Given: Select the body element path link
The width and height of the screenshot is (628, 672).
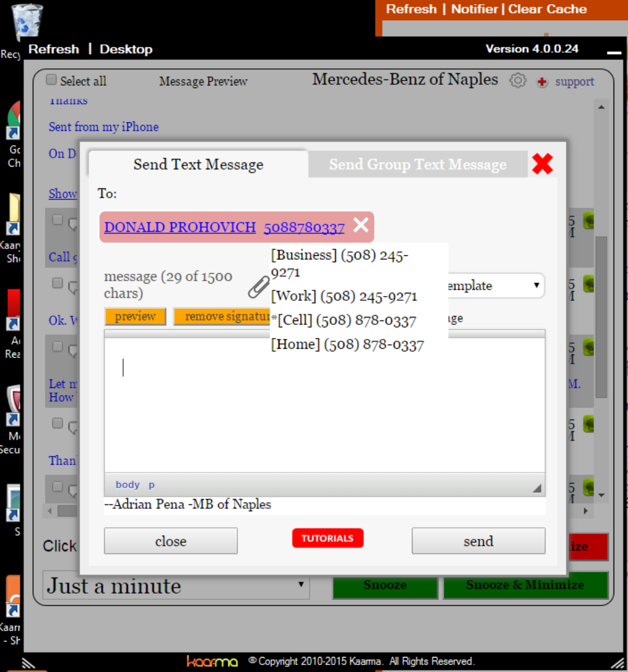Looking at the screenshot, I should point(128,485).
